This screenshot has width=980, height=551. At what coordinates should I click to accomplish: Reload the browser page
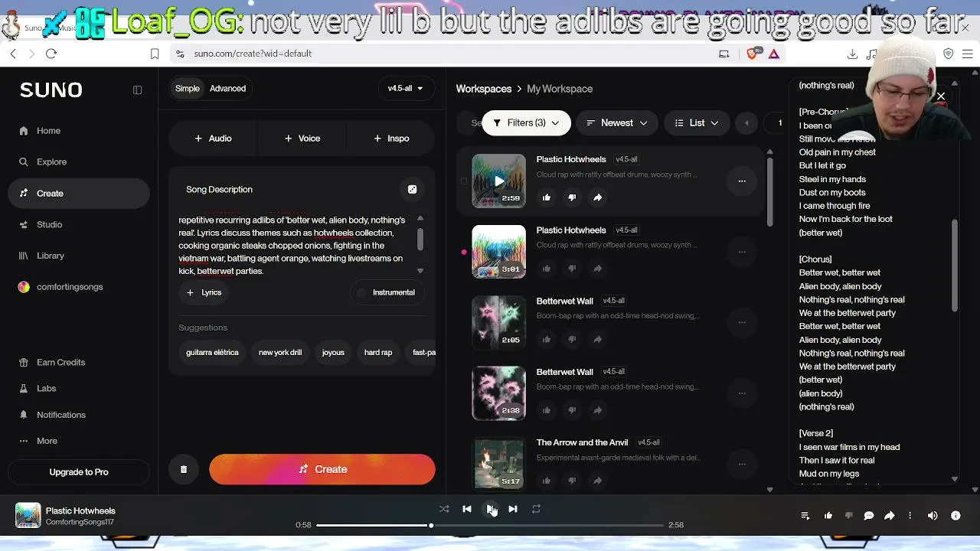(51, 54)
